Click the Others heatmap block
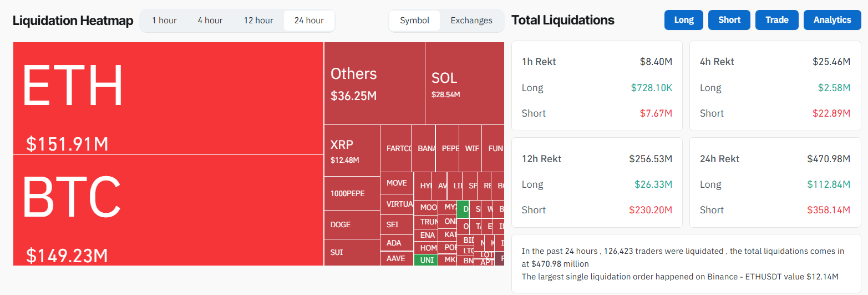 click(x=374, y=83)
